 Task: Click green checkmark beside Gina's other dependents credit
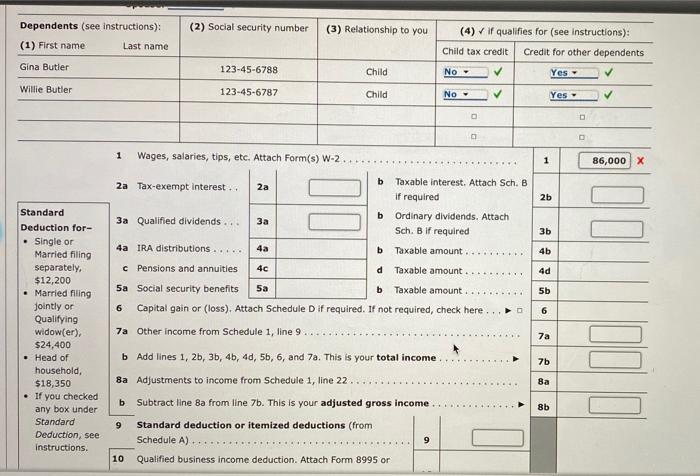608,72
